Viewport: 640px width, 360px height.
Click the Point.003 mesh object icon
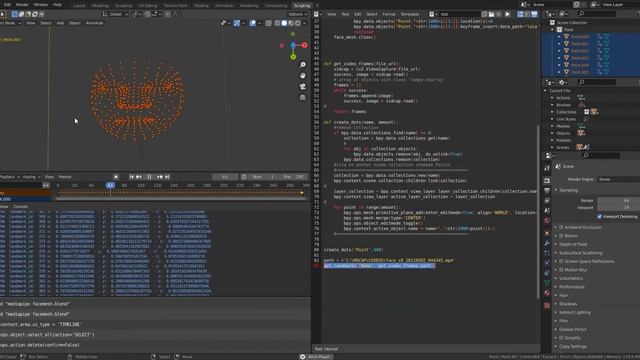[x=567, y=58]
